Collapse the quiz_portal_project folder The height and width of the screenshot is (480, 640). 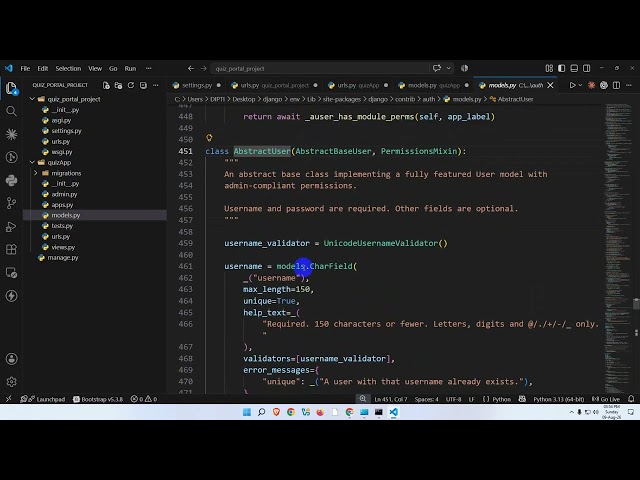[x=32, y=99]
